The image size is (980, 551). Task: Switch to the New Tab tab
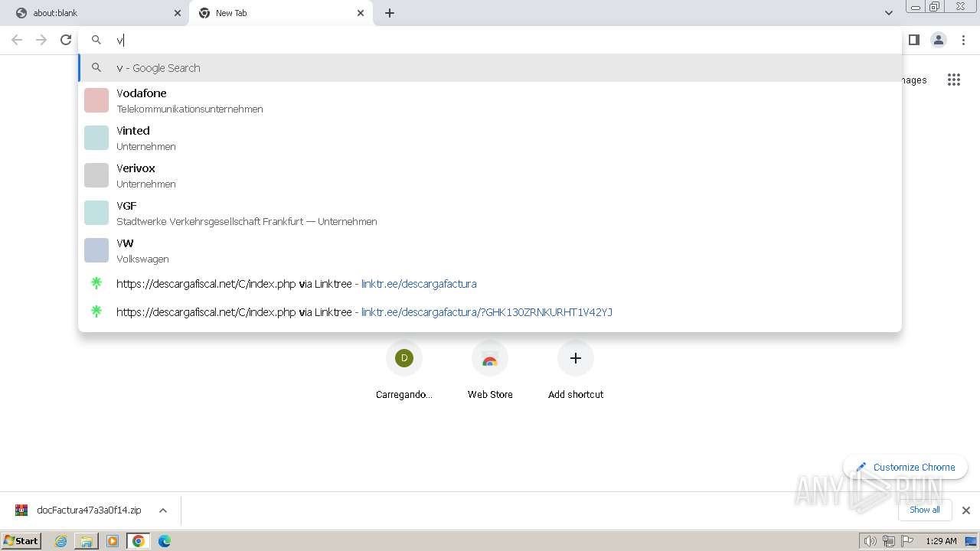(x=281, y=13)
